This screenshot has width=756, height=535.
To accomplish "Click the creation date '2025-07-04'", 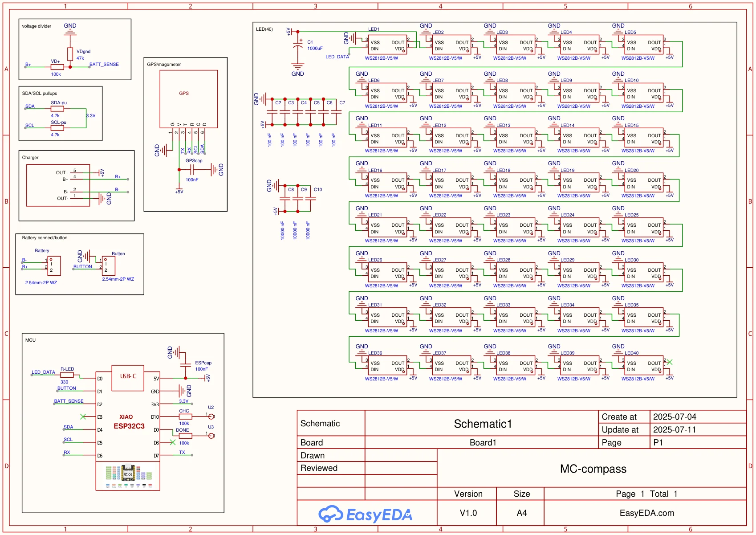I will coord(675,417).
